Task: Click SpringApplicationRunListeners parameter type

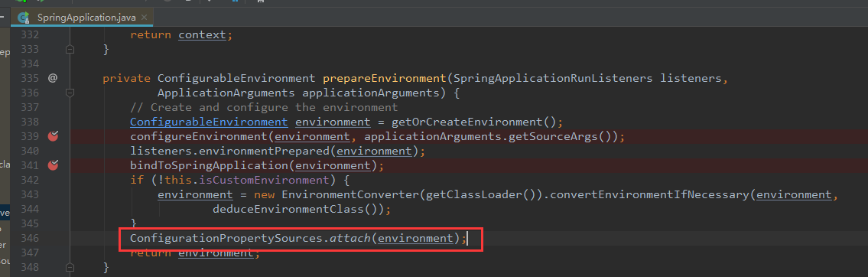Action: (553, 78)
